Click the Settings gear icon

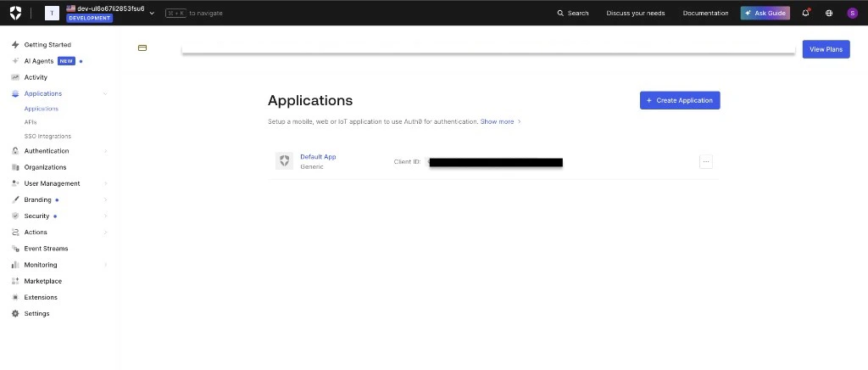[x=15, y=313]
